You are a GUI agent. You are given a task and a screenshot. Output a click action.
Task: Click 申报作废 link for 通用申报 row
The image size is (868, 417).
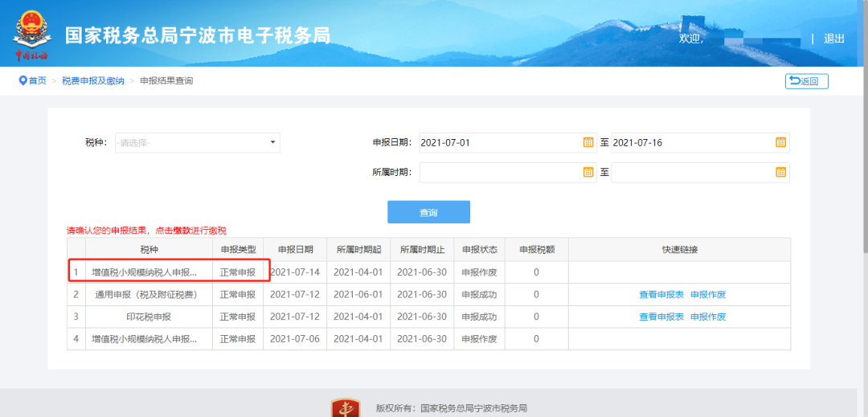click(708, 295)
